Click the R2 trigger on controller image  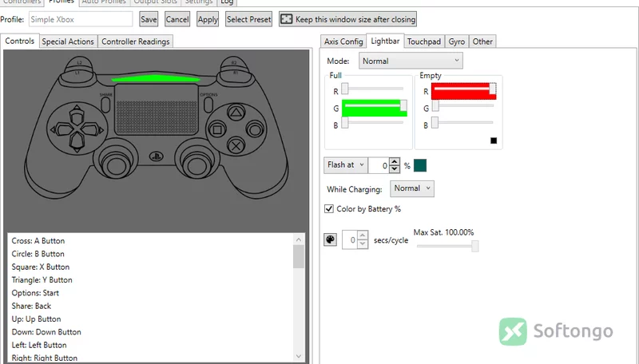tap(234, 63)
